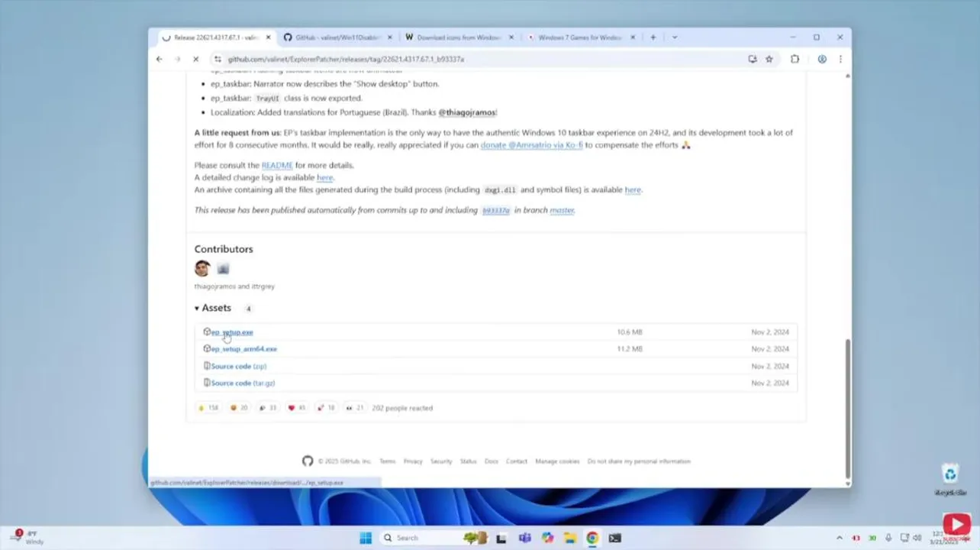The image size is (980, 550).
Task: Open the footer Status link
Action: pos(469,461)
